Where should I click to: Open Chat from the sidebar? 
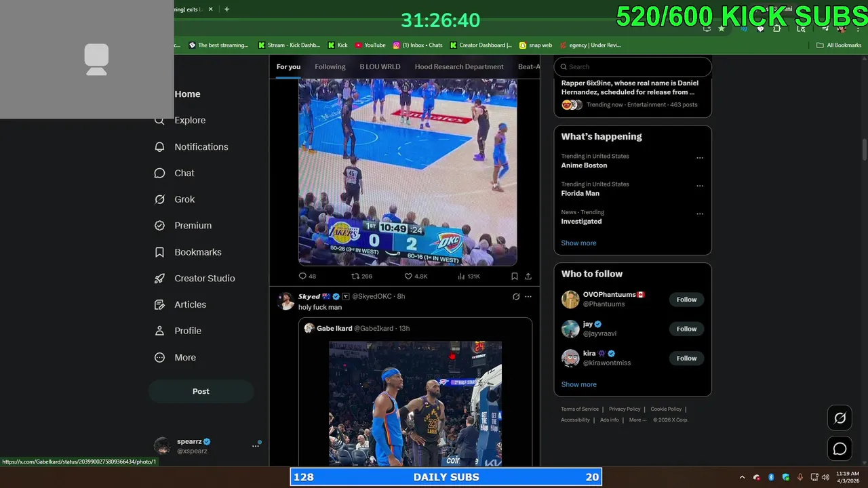pyautogui.click(x=175, y=173)
